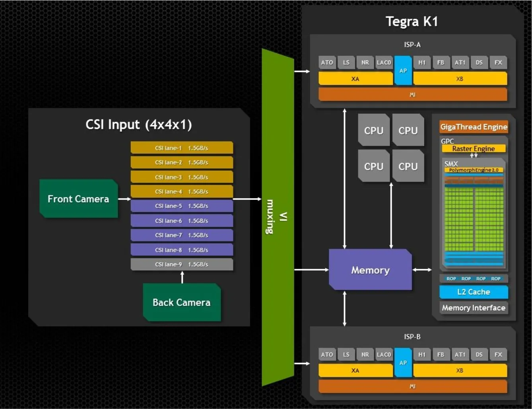
Task: Click the yellow XA bar in ISP-B
Action: (355, 370)
